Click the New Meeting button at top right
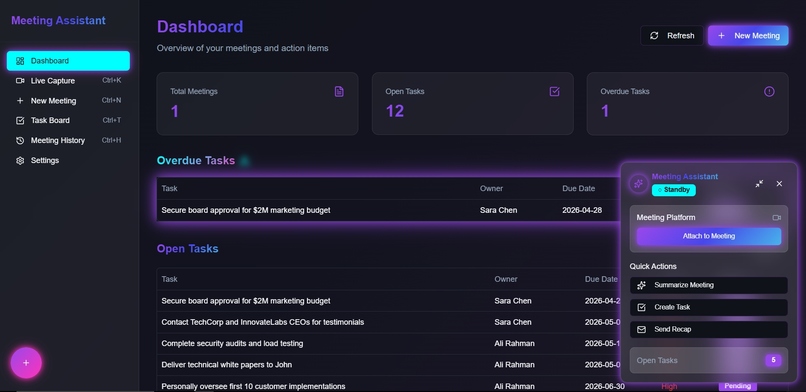The width and height of the screenshot is (806, 392). 748,35
